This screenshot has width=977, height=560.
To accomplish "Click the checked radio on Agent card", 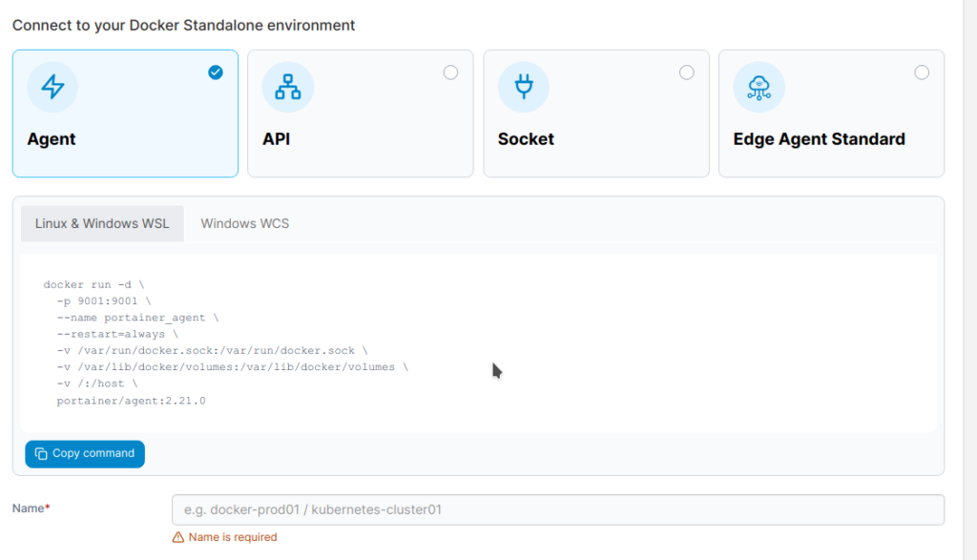I will 216,73.
